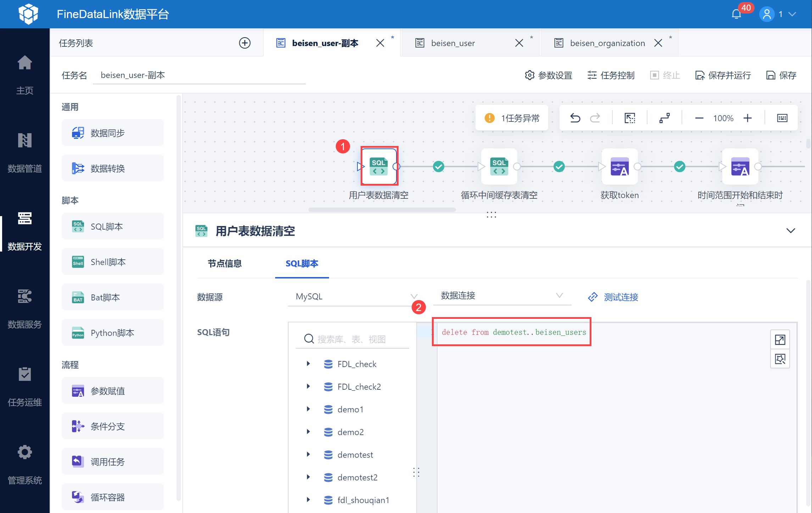Collapse the 用户表数据清空 panel chevron
The height and width of the screenshot is (513, 812).
point(790,231)
